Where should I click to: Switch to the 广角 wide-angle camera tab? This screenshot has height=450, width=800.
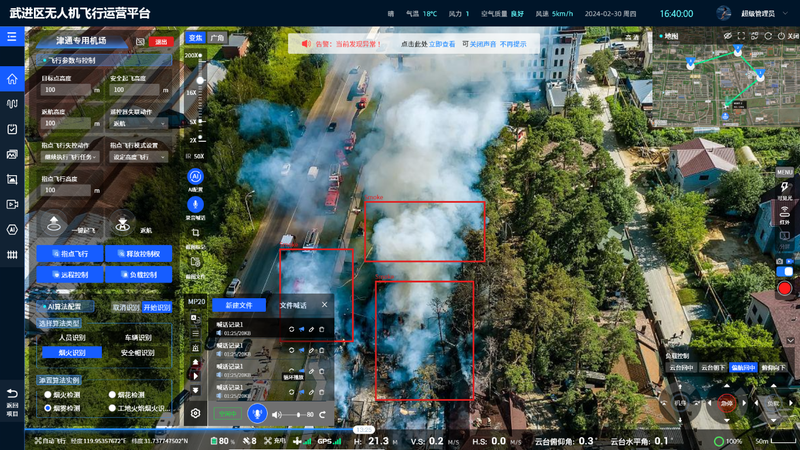tap(217, 38)
